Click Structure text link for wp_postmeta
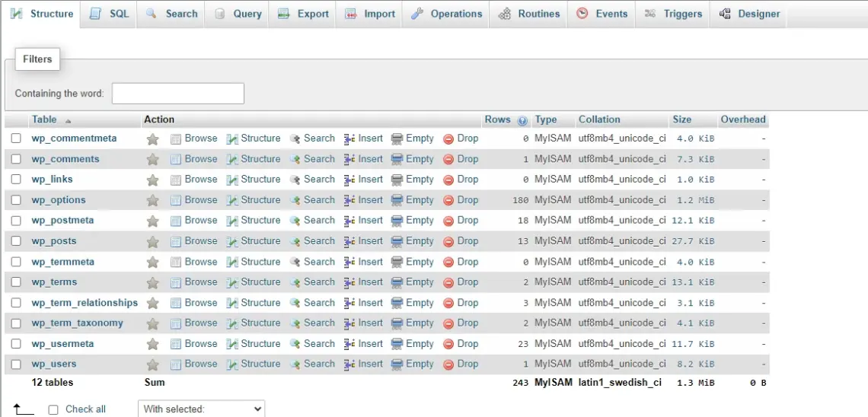The height and width of the screenshot is (417, 868). coord(260,220)
